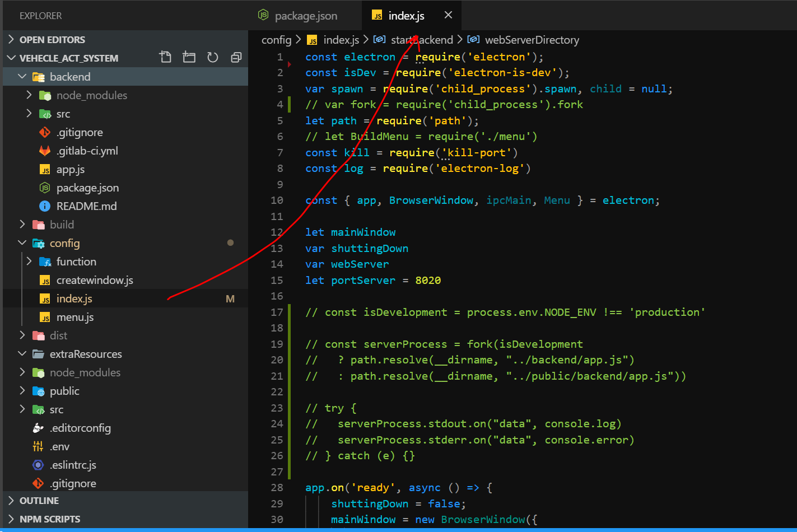Close the index.js editor tab

(448, 15)
